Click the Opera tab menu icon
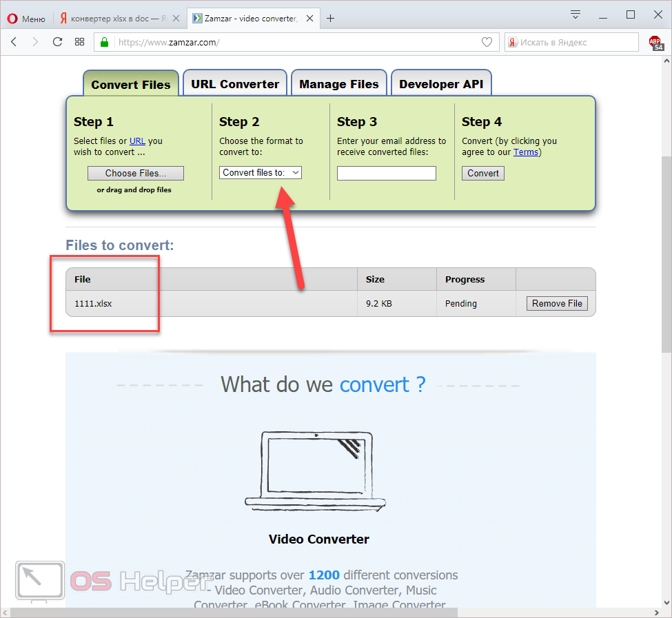 [576, 14]
